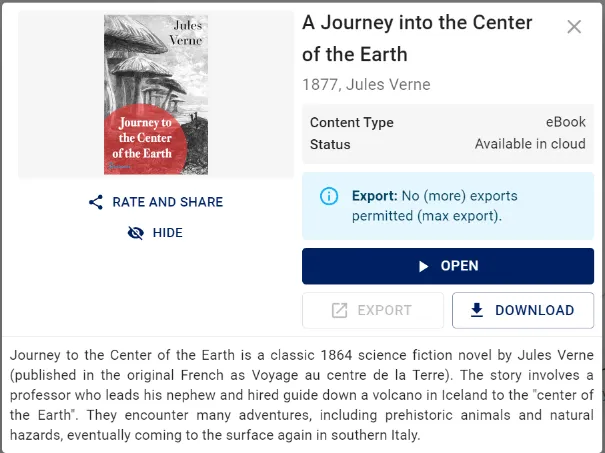Click the external-arrow icon on the Export button
The width and height of the screenshot is (605, 453).
(x=339, y=310)
